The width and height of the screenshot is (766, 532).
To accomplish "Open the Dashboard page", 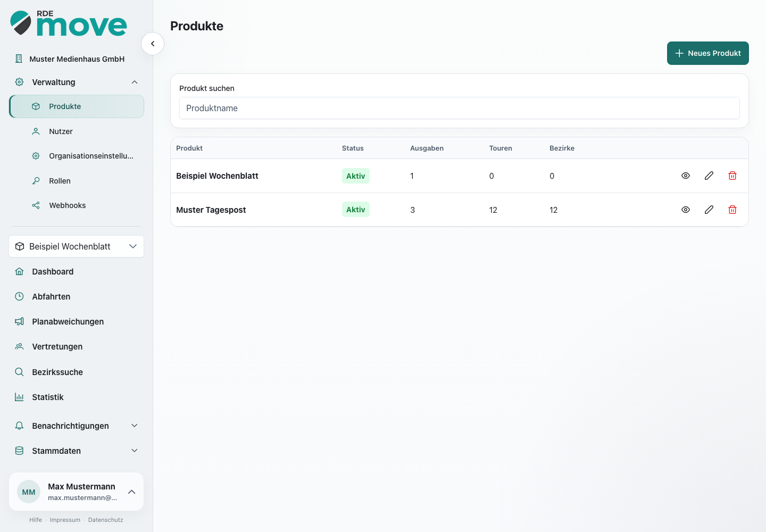I will pos(77,271).
